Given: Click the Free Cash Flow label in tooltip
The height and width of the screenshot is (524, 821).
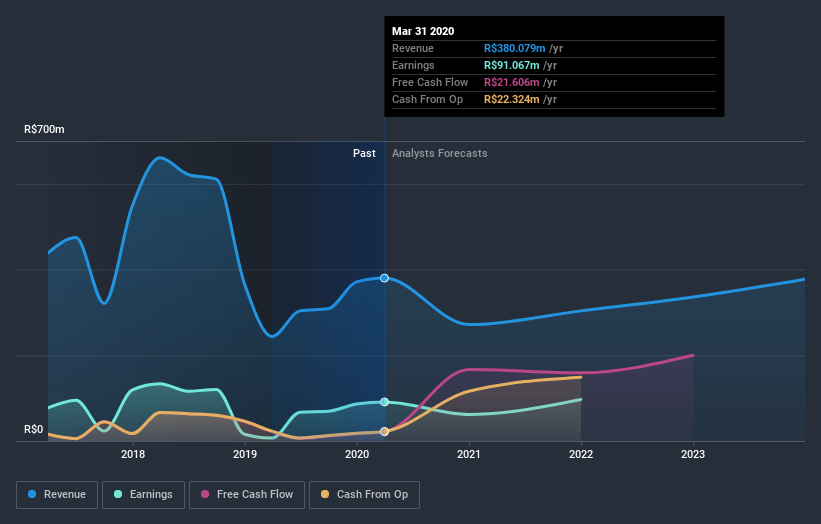Looking at the screenshot, I should (430, 82).
